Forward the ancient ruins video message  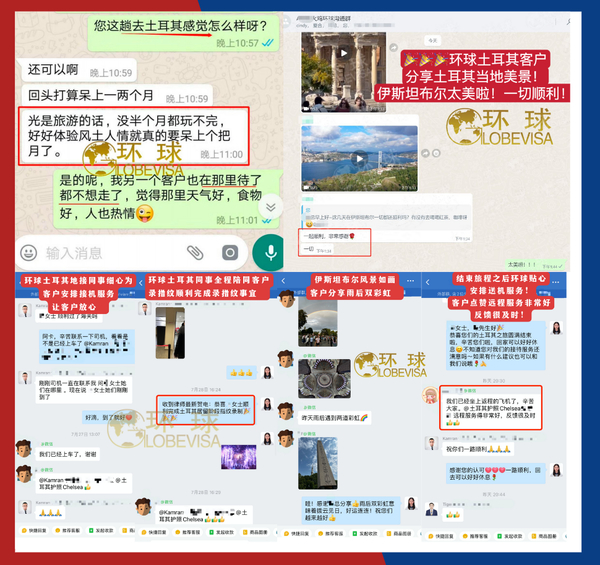click(393, 47)
